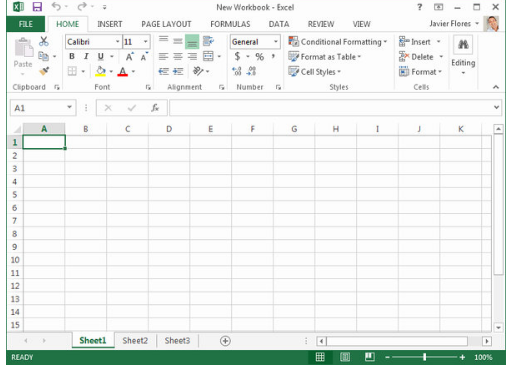The width and height of the screenshot is (511, 367).
Task: Add a new sheet with plus button
Action: click(225, 341)
